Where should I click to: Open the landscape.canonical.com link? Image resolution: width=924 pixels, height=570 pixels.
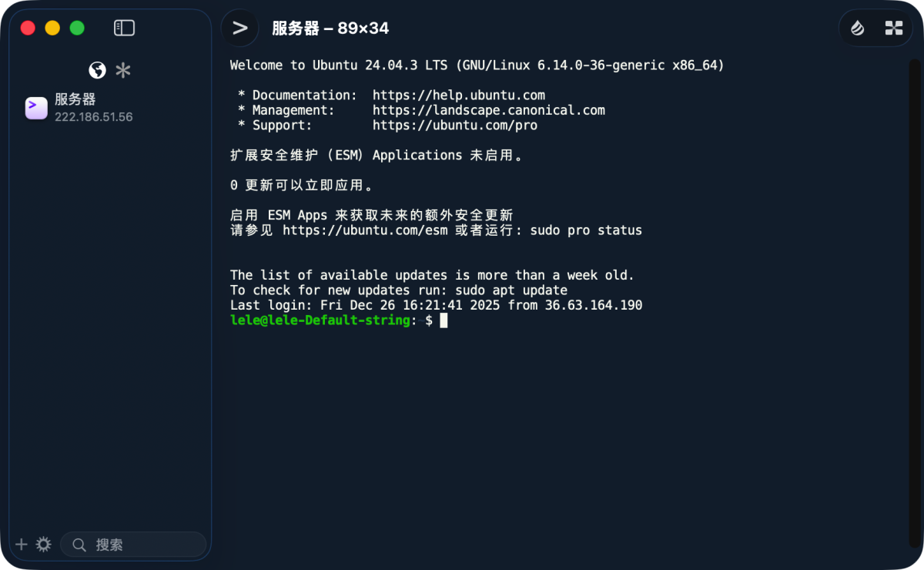(x=489, y=110)
